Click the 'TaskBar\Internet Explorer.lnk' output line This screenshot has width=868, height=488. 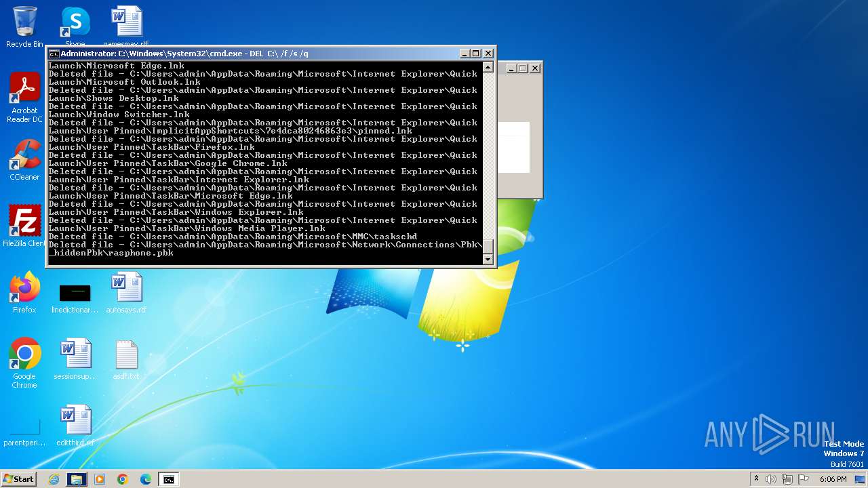coord(179,180)
